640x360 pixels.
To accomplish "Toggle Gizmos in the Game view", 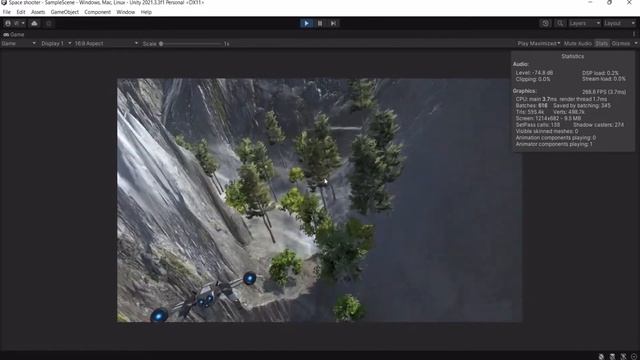I will [x=620, y=43].
